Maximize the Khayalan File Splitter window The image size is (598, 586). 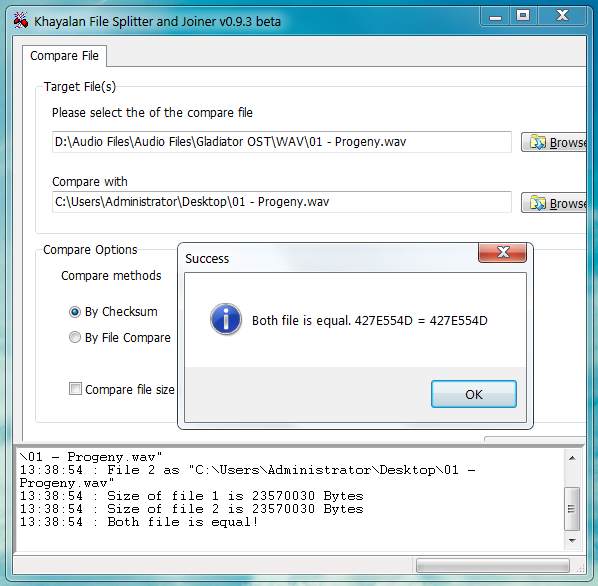click(x=523, y=16)
